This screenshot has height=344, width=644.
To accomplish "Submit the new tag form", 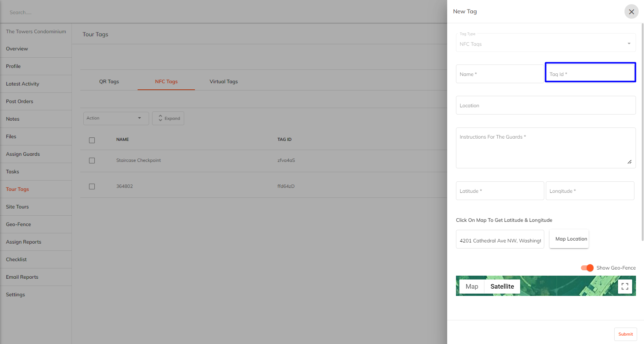I will (625, 334).
